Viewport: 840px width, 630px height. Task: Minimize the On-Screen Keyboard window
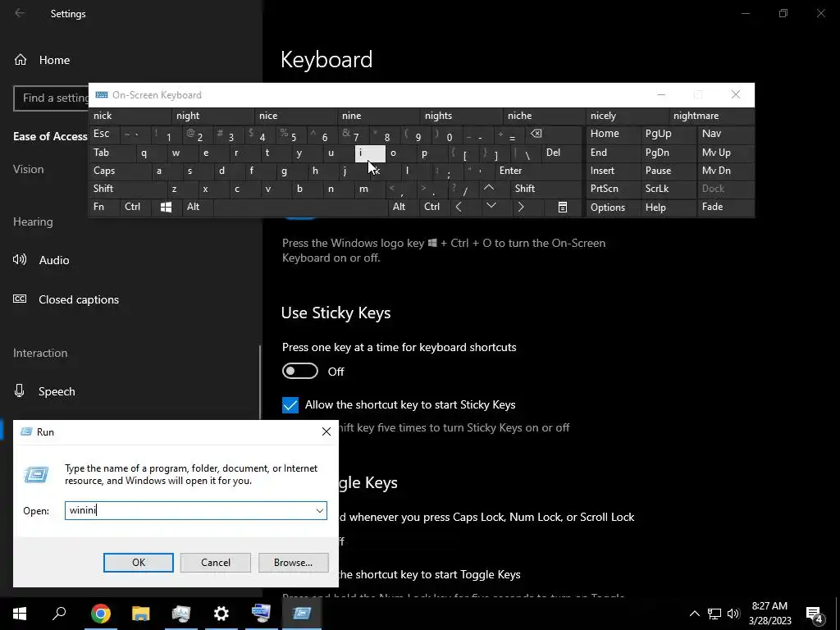pyautogui.click(x=661, y=95)
